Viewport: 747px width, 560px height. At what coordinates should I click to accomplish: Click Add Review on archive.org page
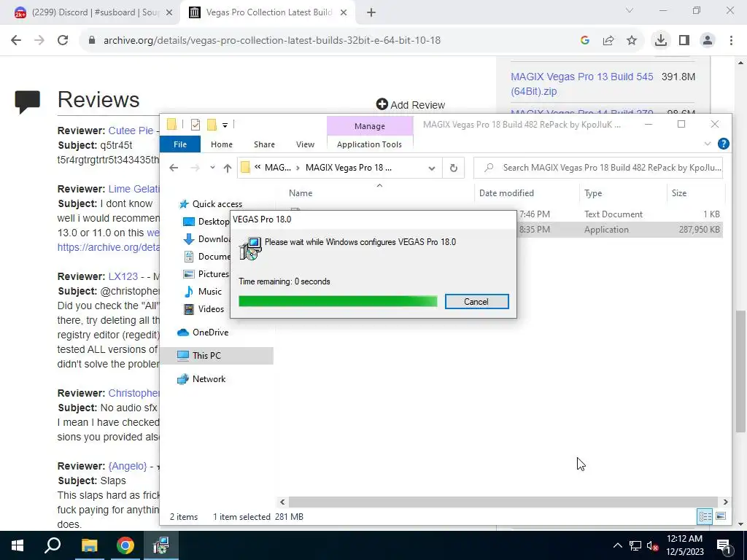click(410, 105)
